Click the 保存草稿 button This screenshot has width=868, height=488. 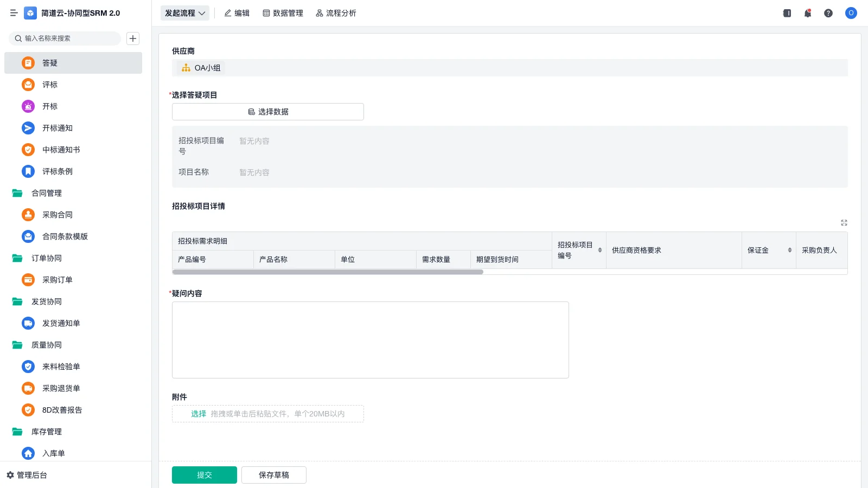coord(274,475)
